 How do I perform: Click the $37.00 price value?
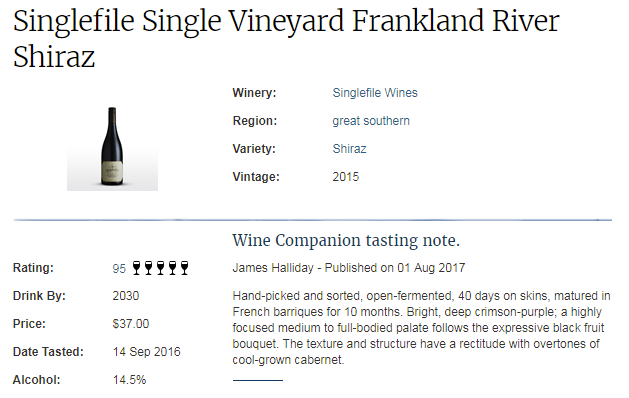point(131,324)
